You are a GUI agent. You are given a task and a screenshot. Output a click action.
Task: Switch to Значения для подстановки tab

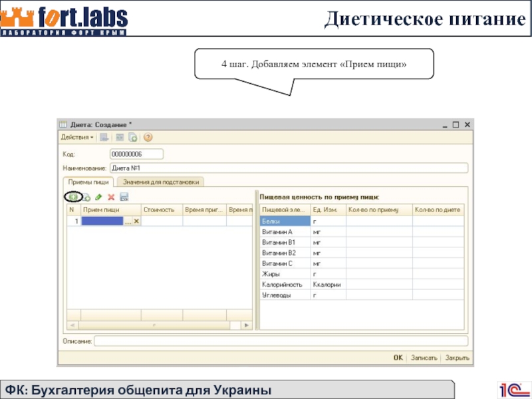[161, 182]
